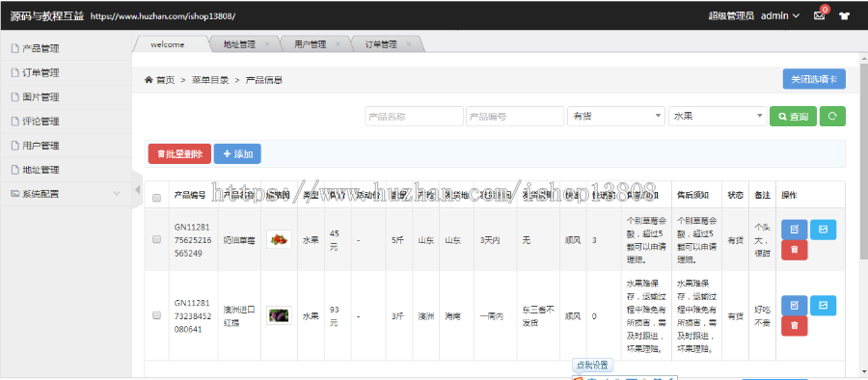Delete the 奶油草莓 product row
The width and height of the screenshot is (868, 380).
click(795, 251)
